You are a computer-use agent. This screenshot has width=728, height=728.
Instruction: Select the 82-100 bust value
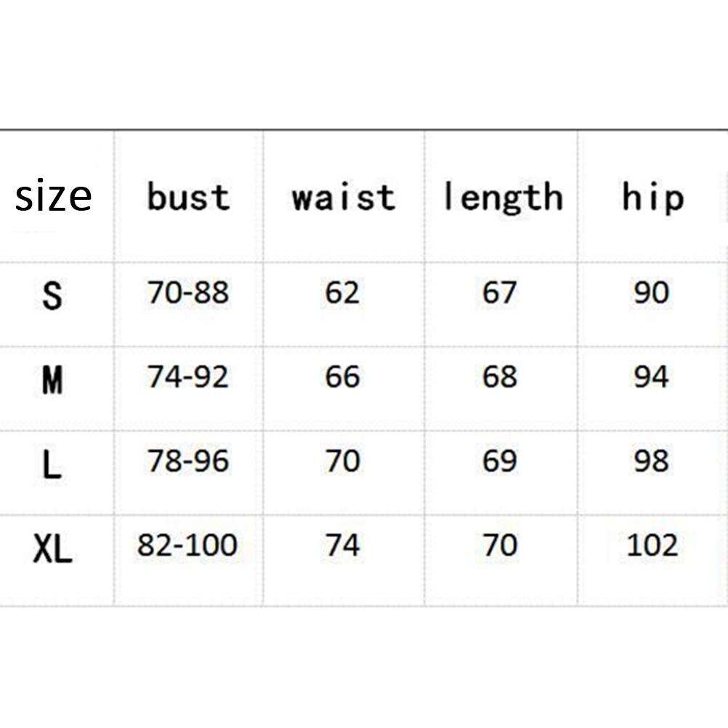[187, 546]
